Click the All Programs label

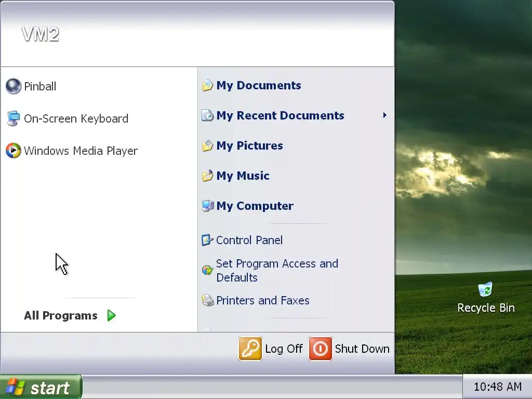click(61, 315)
